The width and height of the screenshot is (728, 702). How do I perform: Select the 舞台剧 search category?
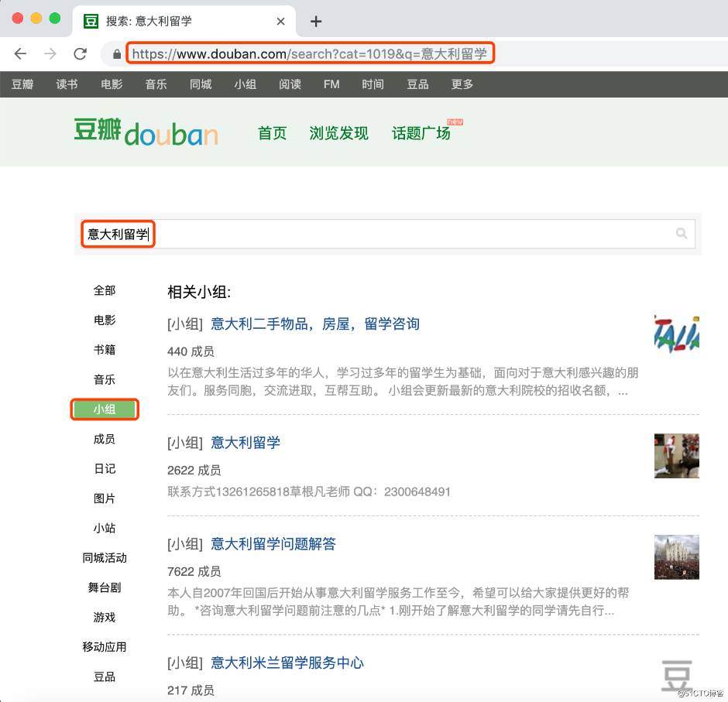point(105,587)
